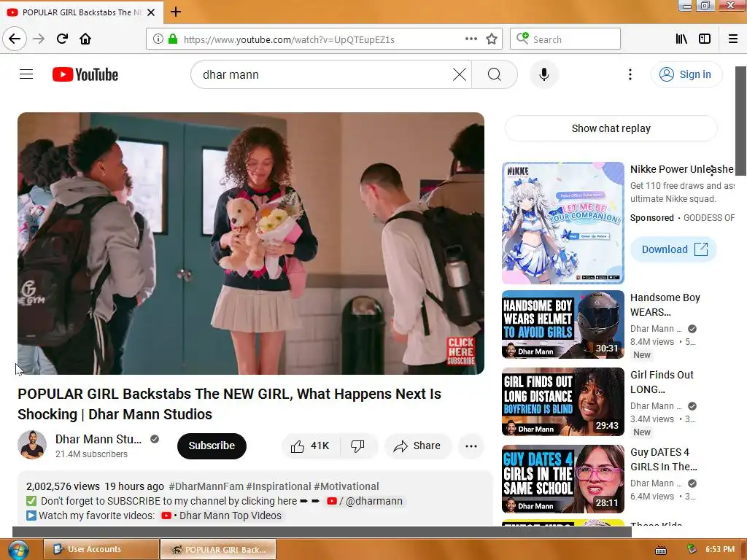Viewport: 747px width, 560px height.
Task: Click the #Motivational hashtag
Action: pyautogui.click(x=347, y=486)
